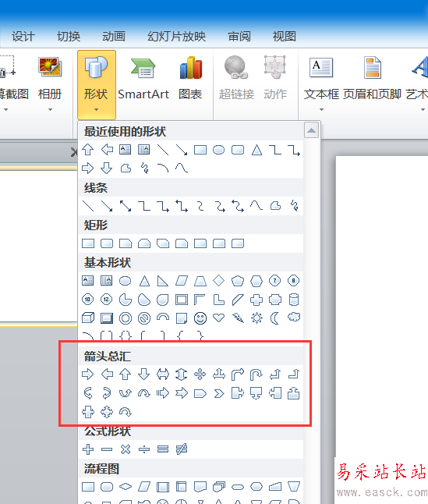Switch to the 幻灯片放映 tab

177,37
